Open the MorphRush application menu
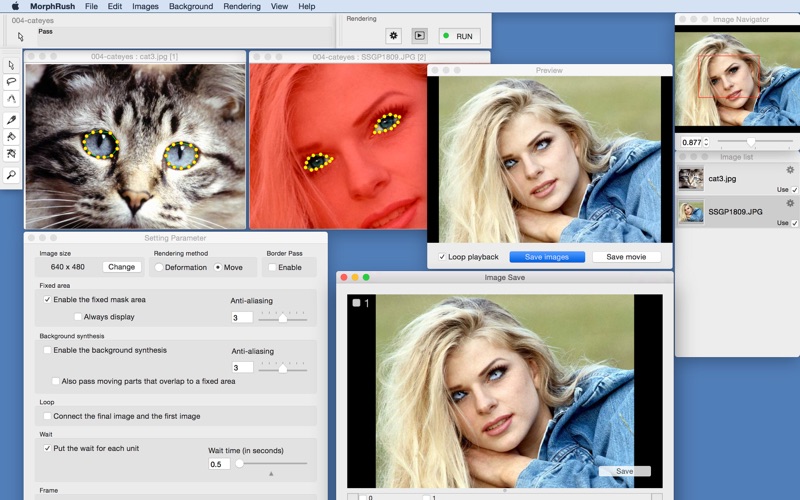This screenshot has height=500, width=800. tap(53, 6)
